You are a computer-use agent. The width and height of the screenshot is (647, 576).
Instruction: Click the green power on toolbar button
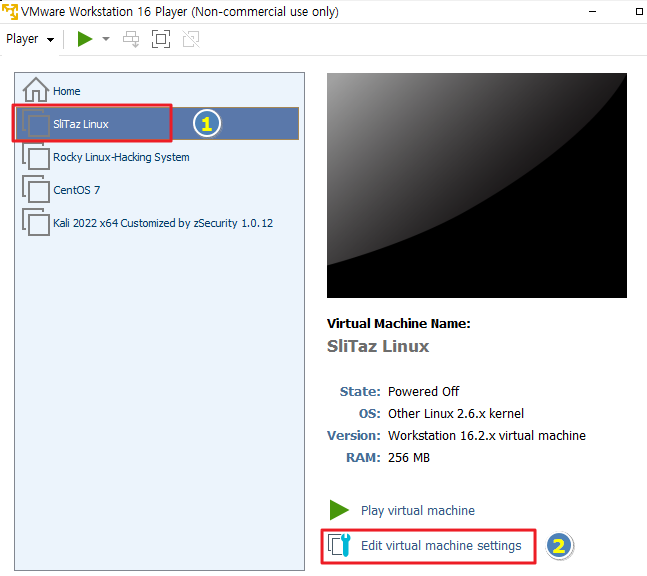click(85, 39)
